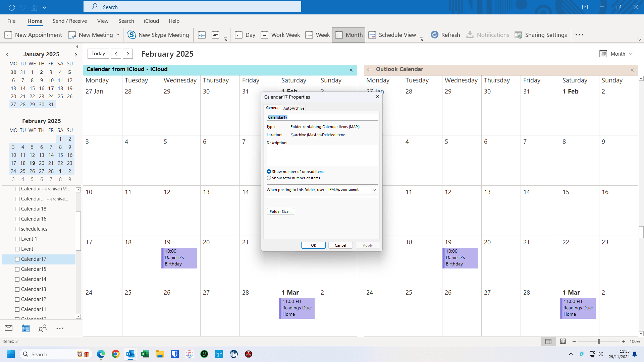Open more navigation options ellipsis

tap(60, 328)
